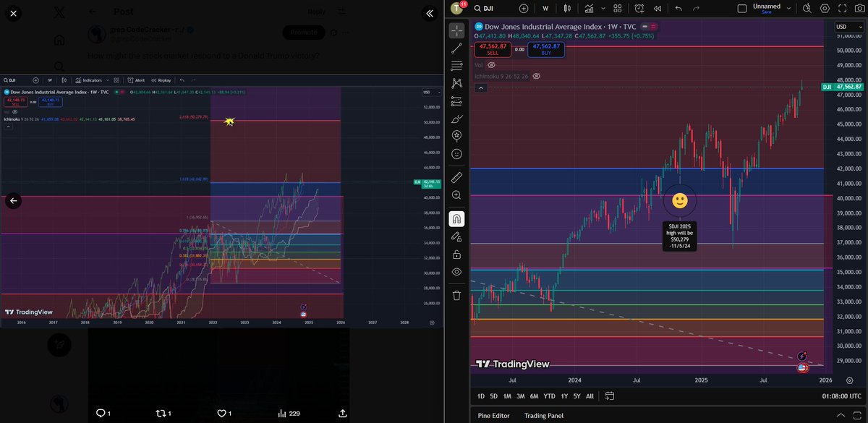Tick the checkbox beside Unnamed layout
Image resolution: width=868 pixels, height=423 pixels.
[743, 7]
